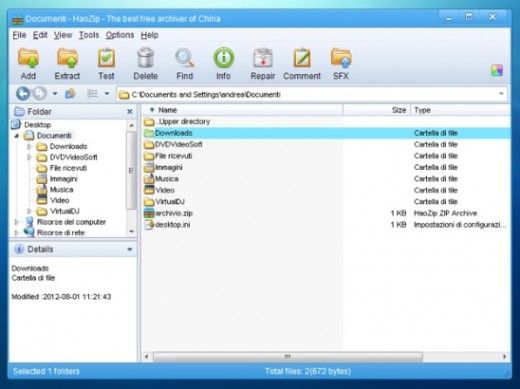Viewport: 520px width, 389px height.
Task: Collapse the Details panel chevron
Action: pos(130,249)
